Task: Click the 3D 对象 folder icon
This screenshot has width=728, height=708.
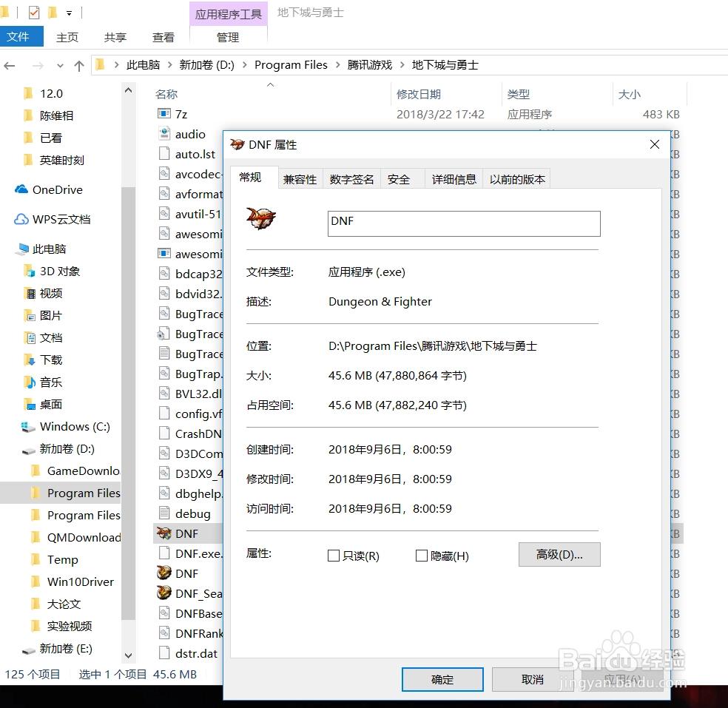Action: (x=30, y=271)
